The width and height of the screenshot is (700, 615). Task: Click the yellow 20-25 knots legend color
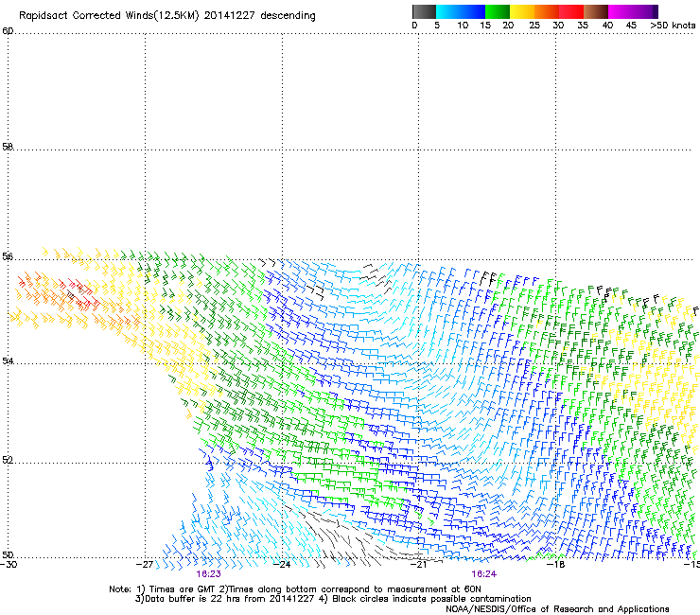[522, 11]
